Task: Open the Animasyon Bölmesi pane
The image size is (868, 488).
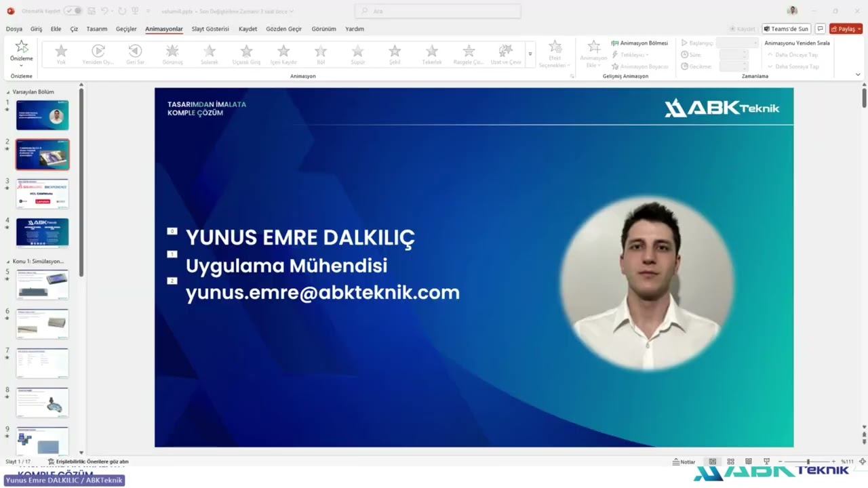Action: pos(639,43)
